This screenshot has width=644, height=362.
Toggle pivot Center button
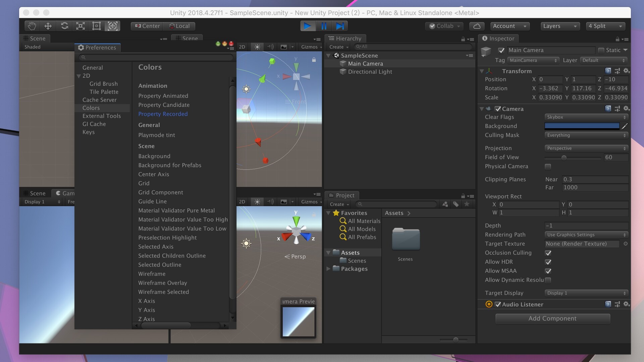(147, 26)
